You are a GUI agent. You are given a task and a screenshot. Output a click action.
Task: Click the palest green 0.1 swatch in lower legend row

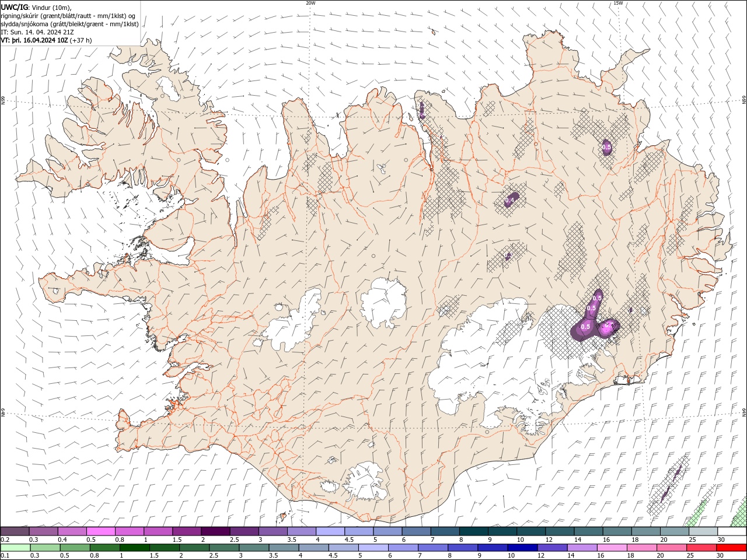[16, 548]
